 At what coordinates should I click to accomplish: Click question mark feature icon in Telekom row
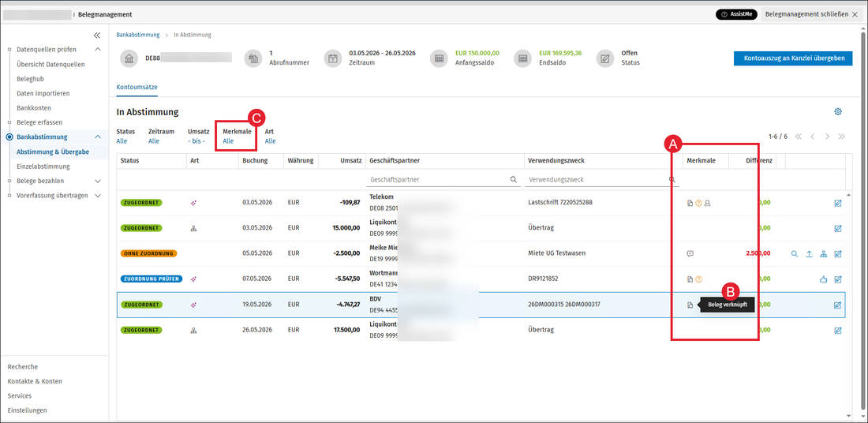click(698, 203)
